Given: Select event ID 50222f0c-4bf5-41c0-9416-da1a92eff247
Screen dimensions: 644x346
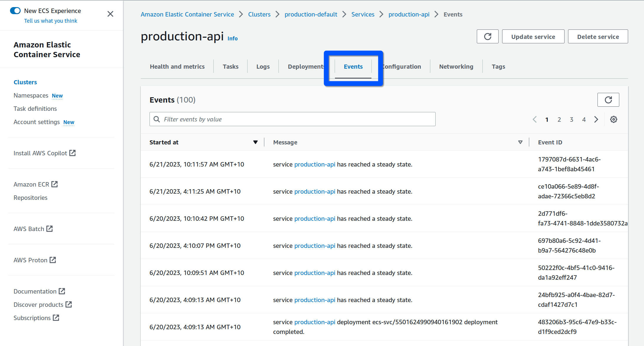Looking at the screenshot, I should point(576,273).
